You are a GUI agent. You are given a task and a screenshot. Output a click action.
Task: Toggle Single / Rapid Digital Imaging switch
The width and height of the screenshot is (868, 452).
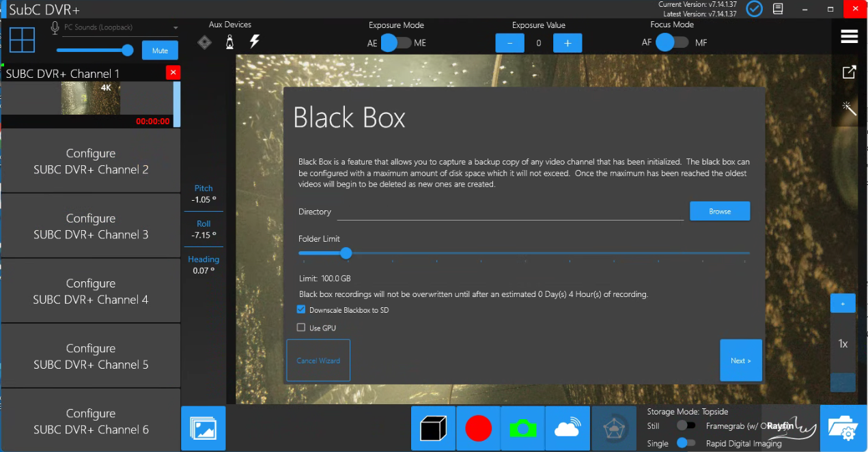(686, 443)
